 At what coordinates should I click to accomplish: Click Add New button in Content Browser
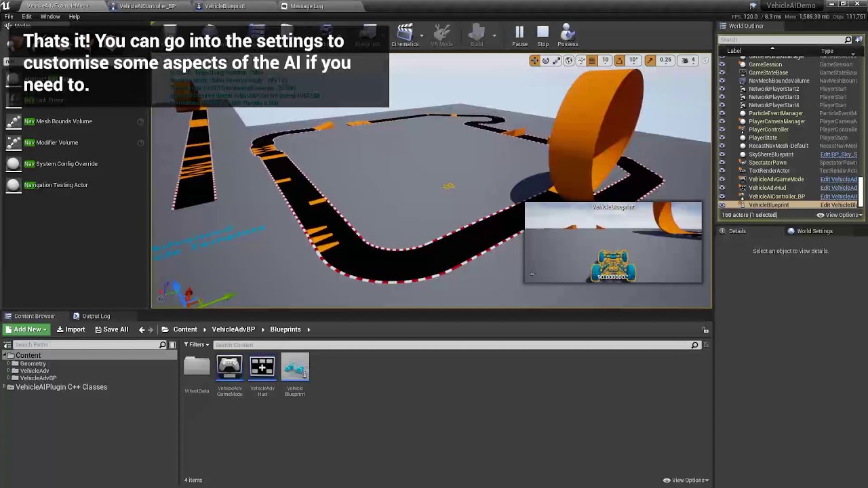(x=26, y=329)
